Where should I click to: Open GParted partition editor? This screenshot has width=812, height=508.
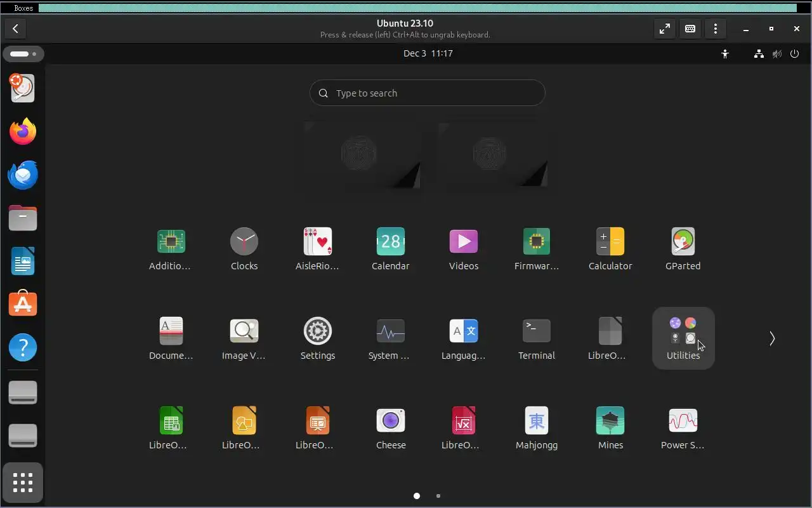coord(683,249)
